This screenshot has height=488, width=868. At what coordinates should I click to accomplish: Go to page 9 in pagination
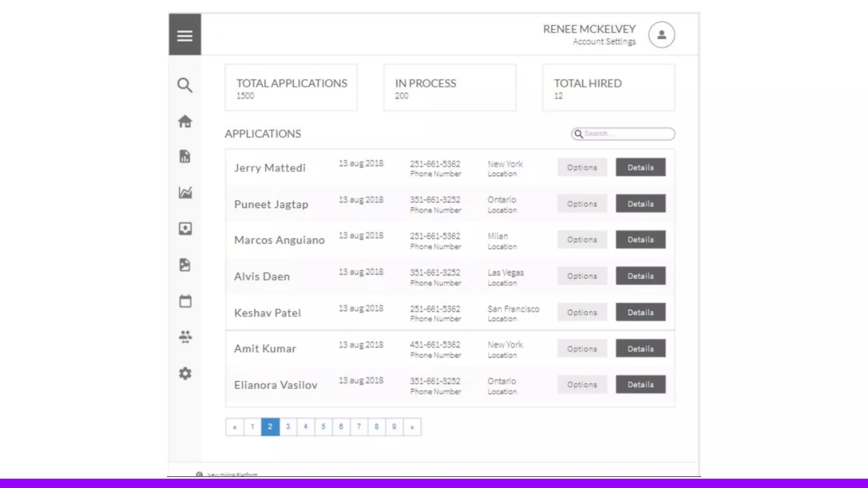(394, 427)
